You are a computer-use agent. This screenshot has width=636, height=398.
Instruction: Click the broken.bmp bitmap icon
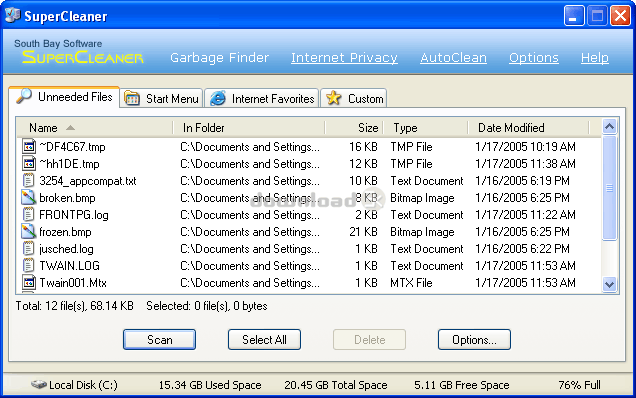point(28,198)
